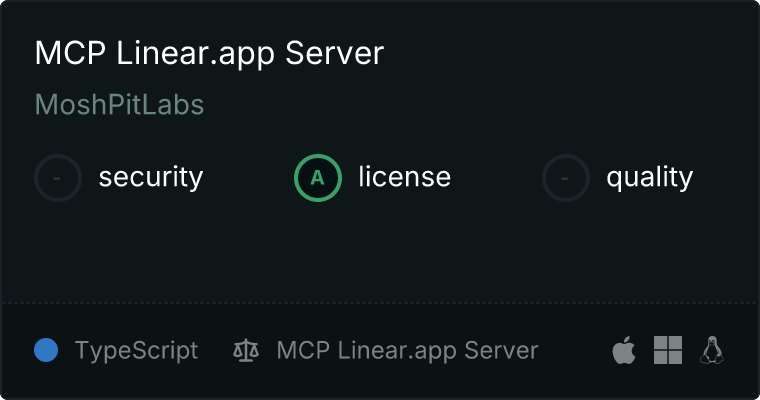Click the empty security grade badge
The height and width of the screenshot is (400, 760).
[x=58, y=178]
